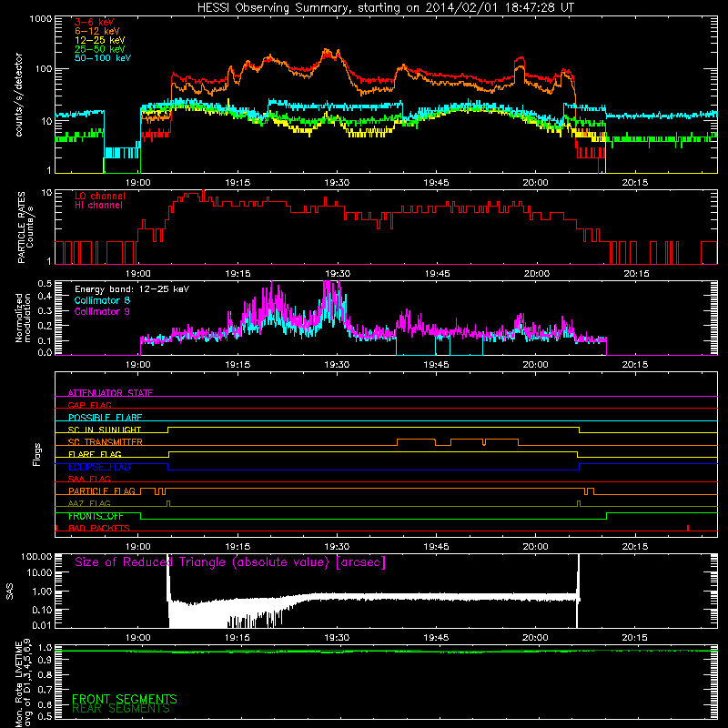Screen dimensions: 728x728
Task: Click the FRONTS OFF flag label
Action: point(96,516)
